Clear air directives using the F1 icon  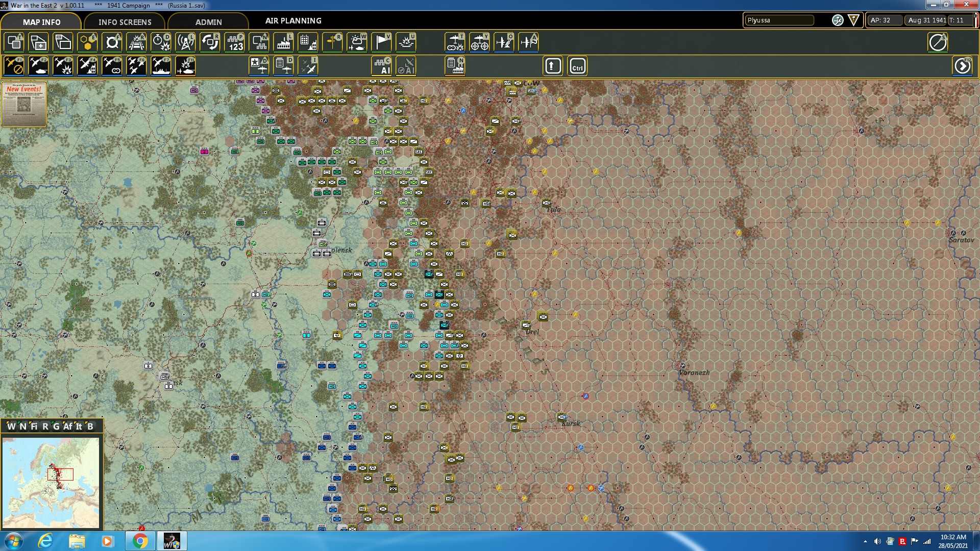point(14,66)
